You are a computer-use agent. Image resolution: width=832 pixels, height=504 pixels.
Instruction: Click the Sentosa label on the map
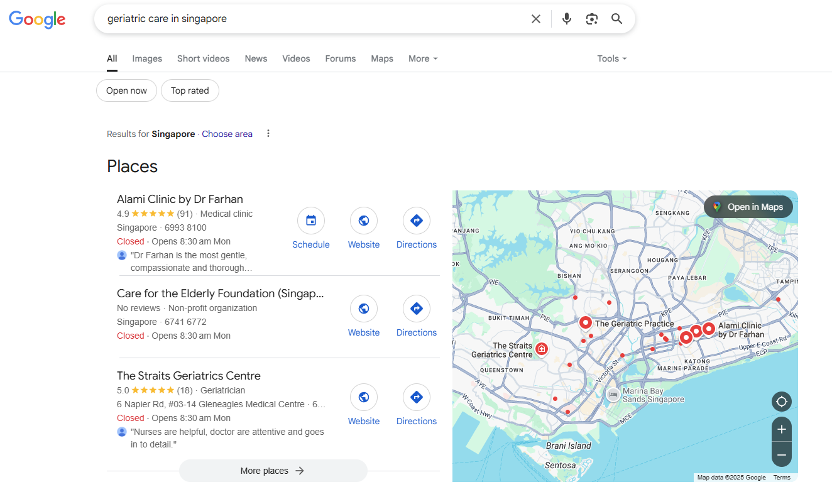560,465
